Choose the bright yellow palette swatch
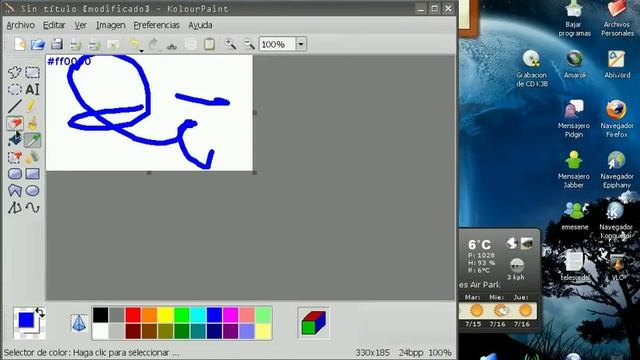Image resolution: width=640 pixels, height=360 pixels. (x=165, y=315)
